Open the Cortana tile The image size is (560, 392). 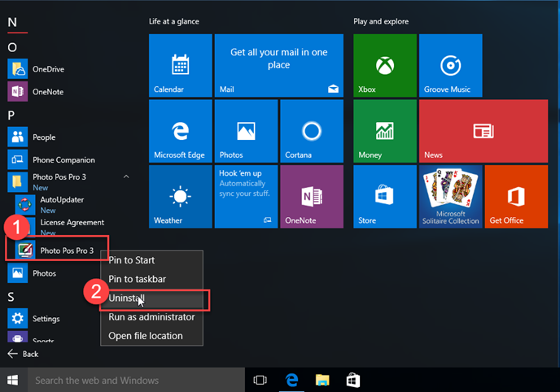pos(312,131)
